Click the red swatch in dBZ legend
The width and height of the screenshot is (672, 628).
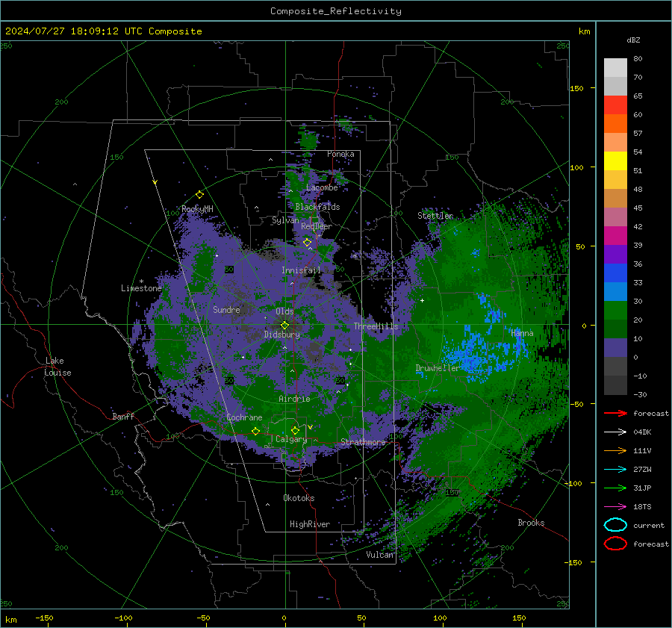(x=615, y=105)
